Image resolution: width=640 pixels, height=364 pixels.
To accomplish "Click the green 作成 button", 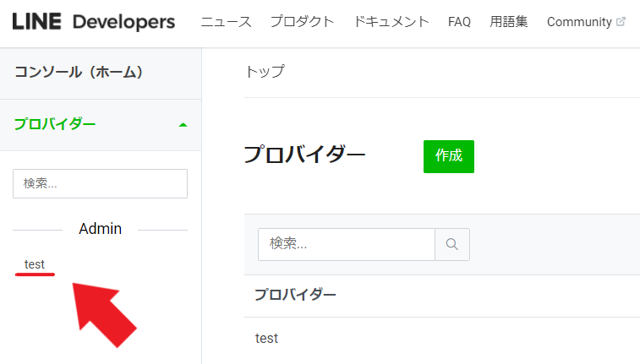I will coord(449,156).
